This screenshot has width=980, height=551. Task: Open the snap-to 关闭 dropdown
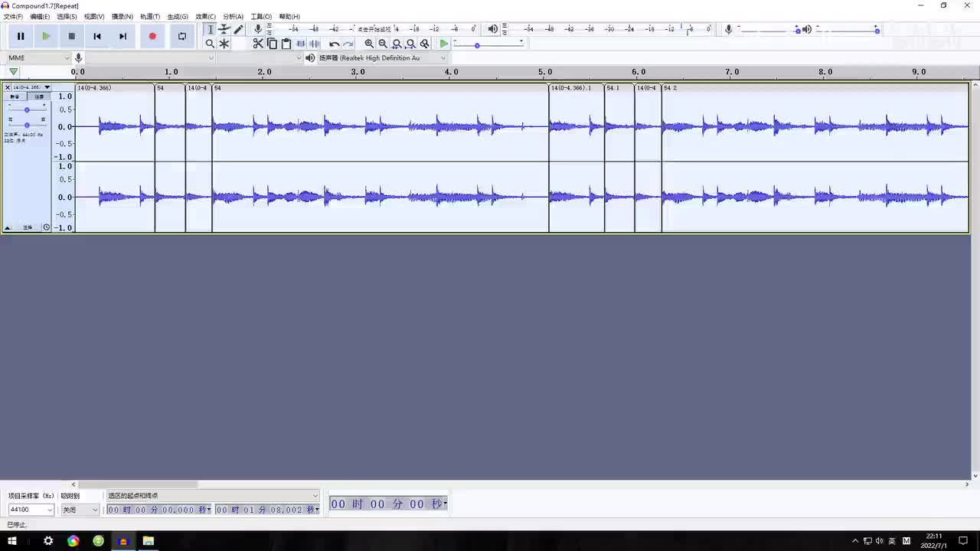80,510
